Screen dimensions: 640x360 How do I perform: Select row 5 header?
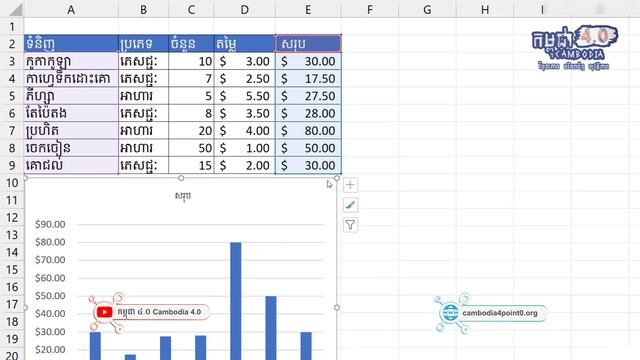12,96
